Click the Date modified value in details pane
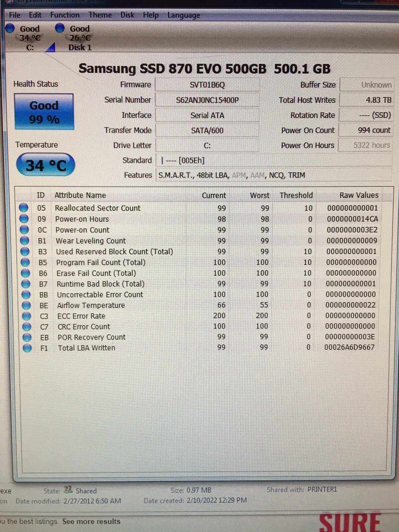This screenshot has height=532, width=399. pos(92,501)
